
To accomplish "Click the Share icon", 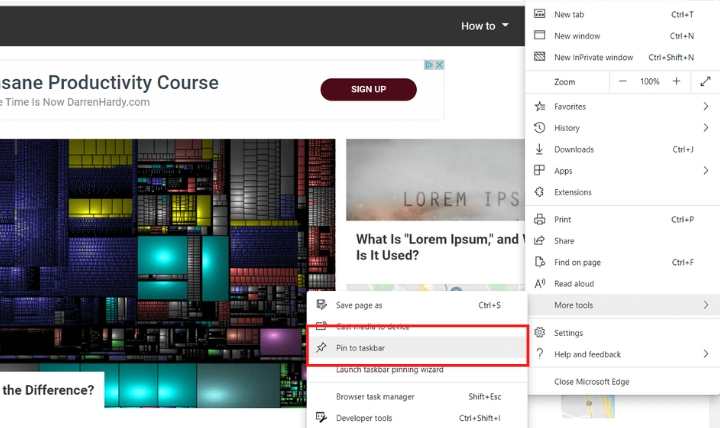I will (x=540, y=241).
